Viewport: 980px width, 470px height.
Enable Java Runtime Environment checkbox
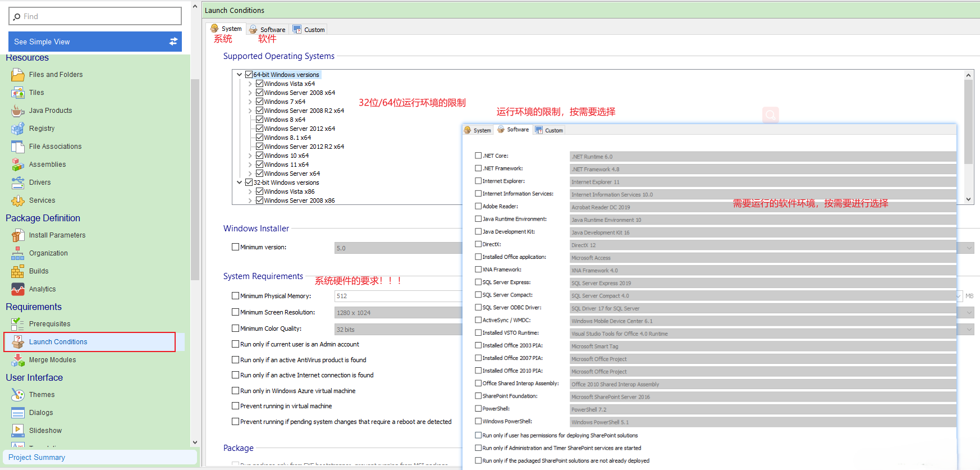click(478, 219)
